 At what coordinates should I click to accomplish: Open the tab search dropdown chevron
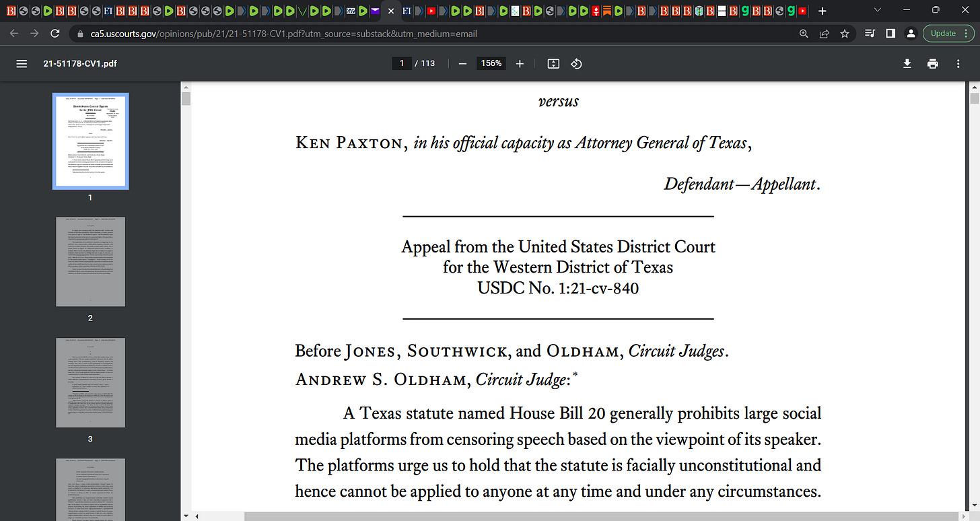[x=876, y=10]
